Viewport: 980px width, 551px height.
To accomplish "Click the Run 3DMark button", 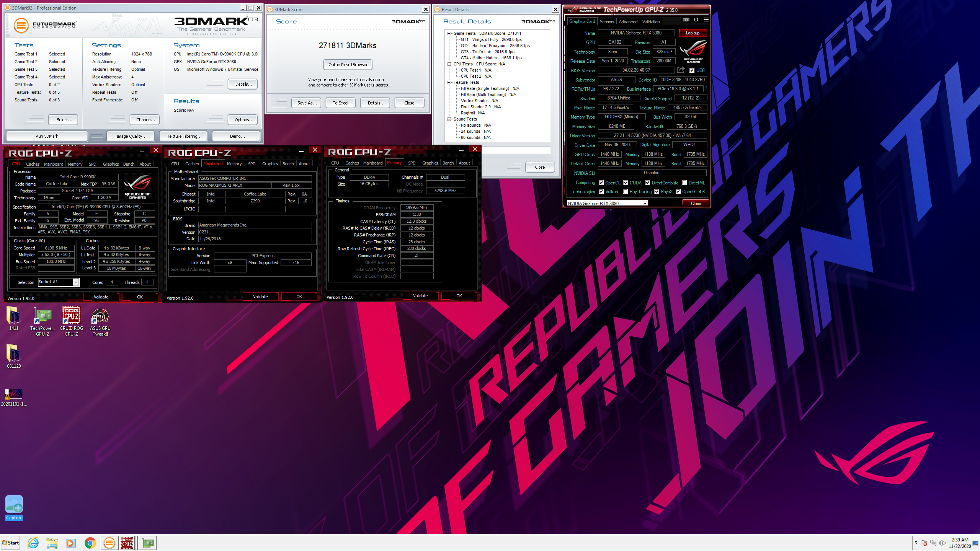I will click(x=47, y=136).
